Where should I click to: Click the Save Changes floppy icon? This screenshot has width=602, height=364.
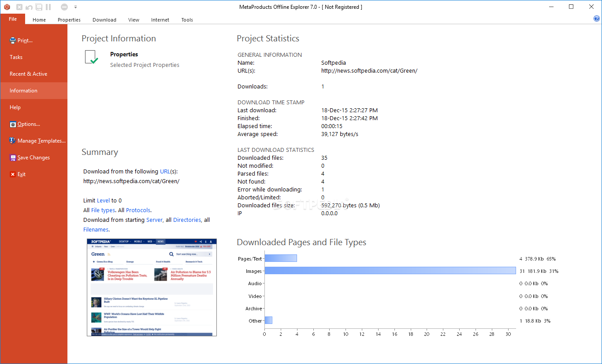[13, 158]
